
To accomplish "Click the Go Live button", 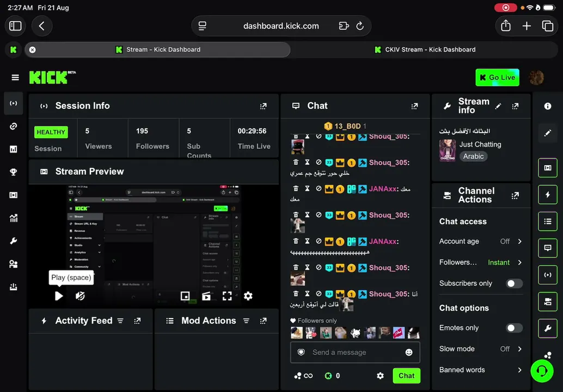I will (497, 77).
